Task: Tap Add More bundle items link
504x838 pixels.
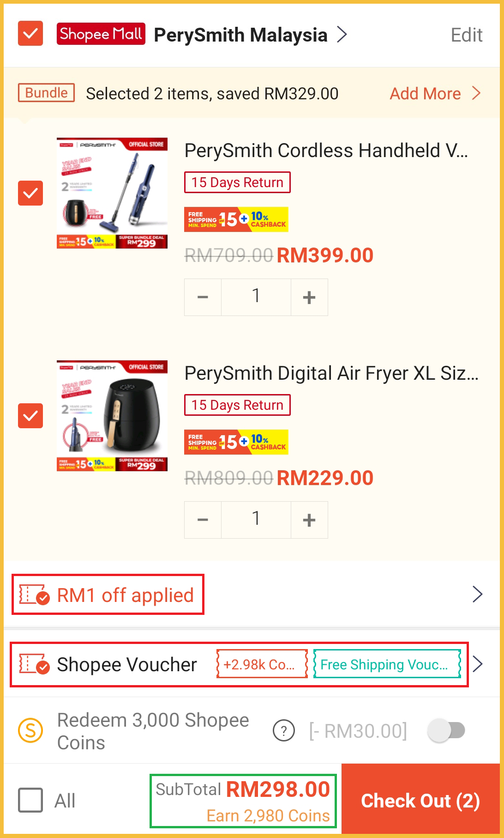Action: tap(435, 94)
